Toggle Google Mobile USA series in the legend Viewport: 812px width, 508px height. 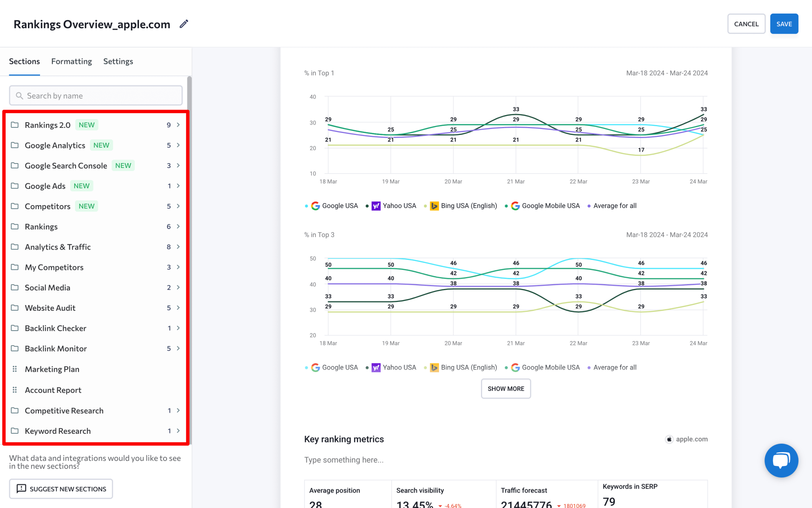(x=515, y=206)
